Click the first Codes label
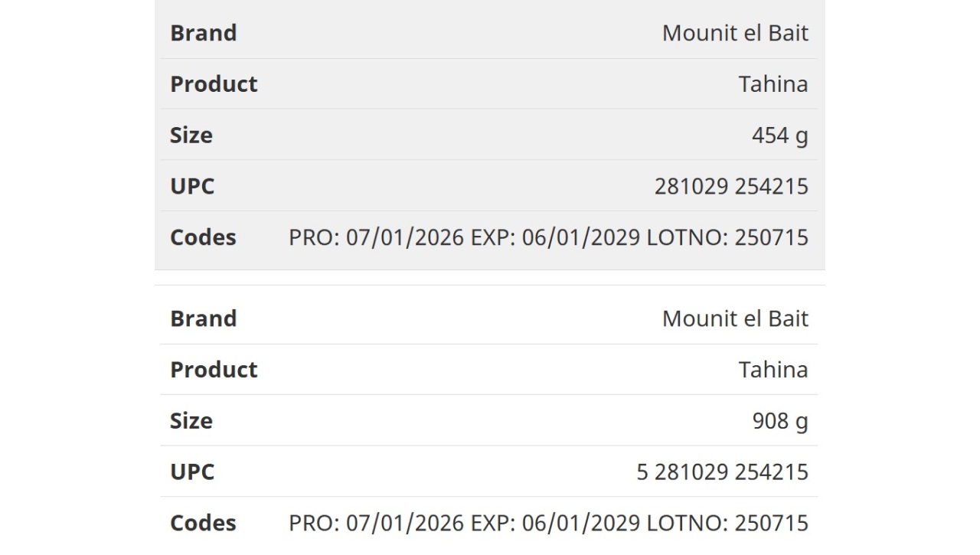Image resolution: width=980 pixels, height=555 pixels. 203,237
